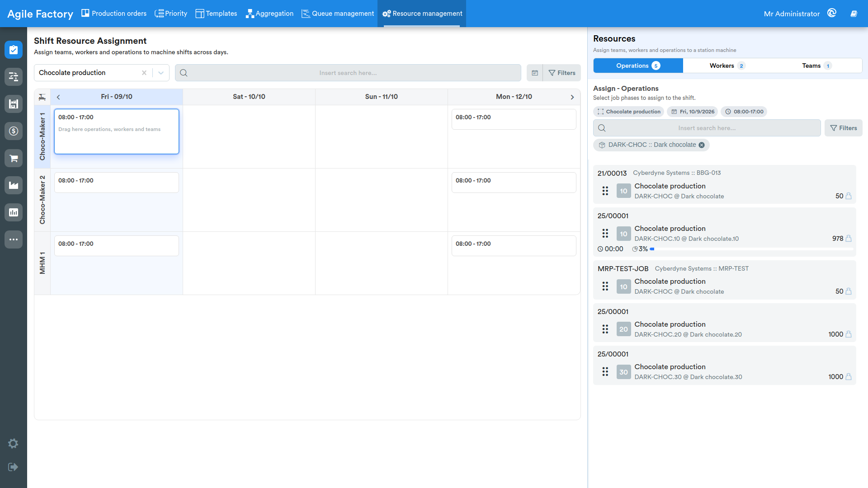Focus the main shift search field
This screenshot has width=868, height=488.
coord(348,73)
